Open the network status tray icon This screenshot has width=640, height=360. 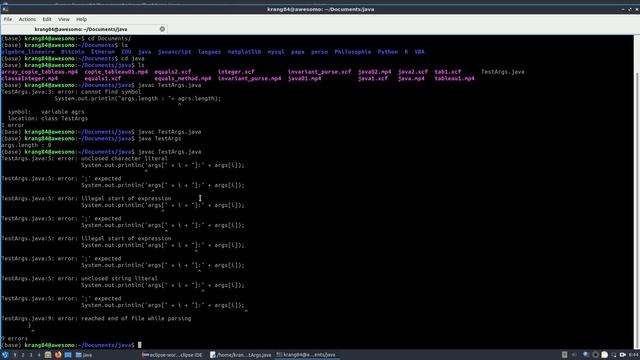click(613, 355)
